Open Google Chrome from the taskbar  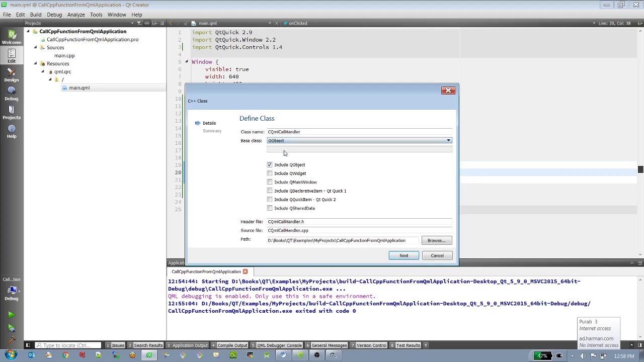65,355
